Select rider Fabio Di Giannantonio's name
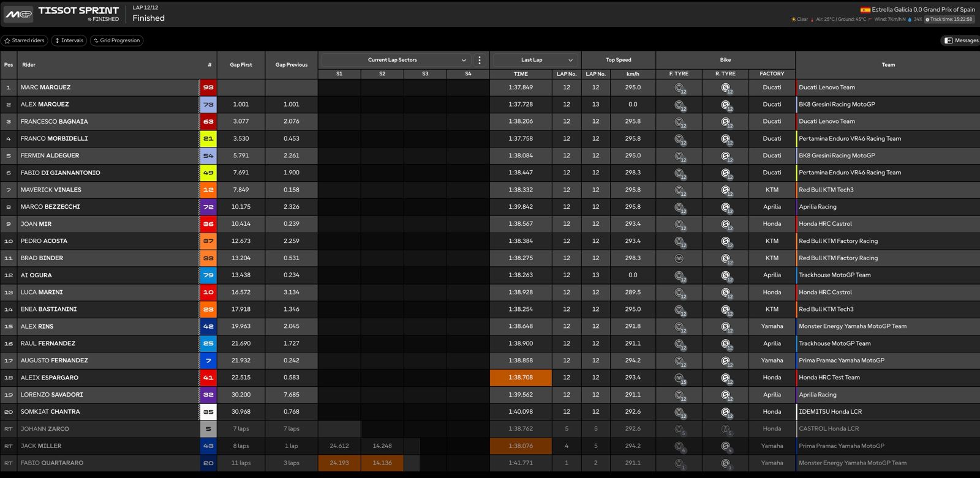980x478 pixels. pyautogui.click(x=60, y=173)
